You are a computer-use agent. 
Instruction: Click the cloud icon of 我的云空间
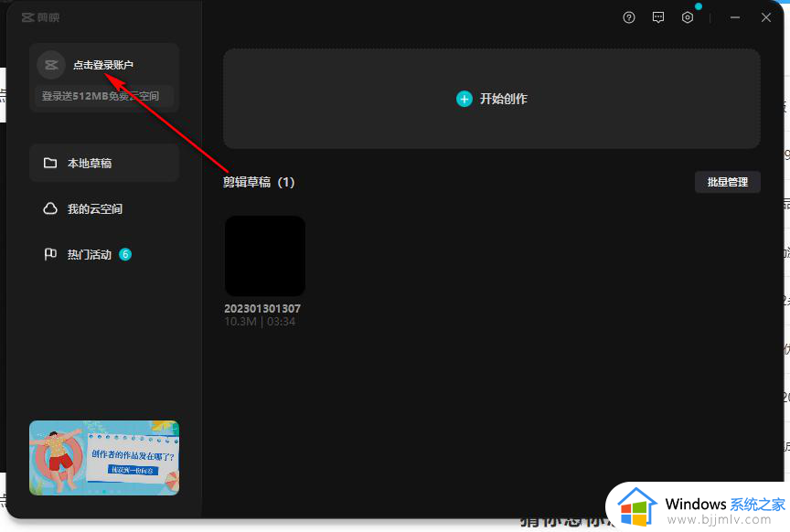pyautogui.click(x=50, y=208)
